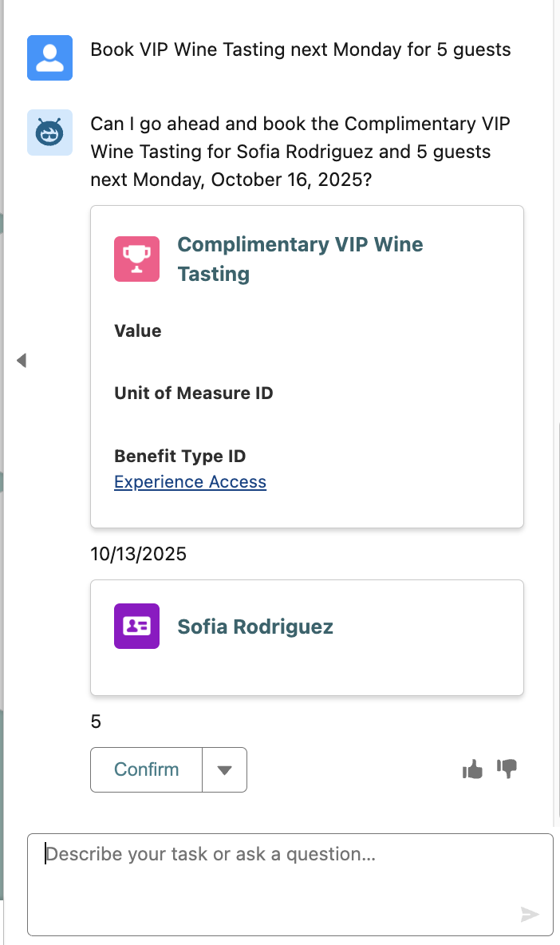Click the pink trophy benefit icon
560x945 pixels.
136,259
